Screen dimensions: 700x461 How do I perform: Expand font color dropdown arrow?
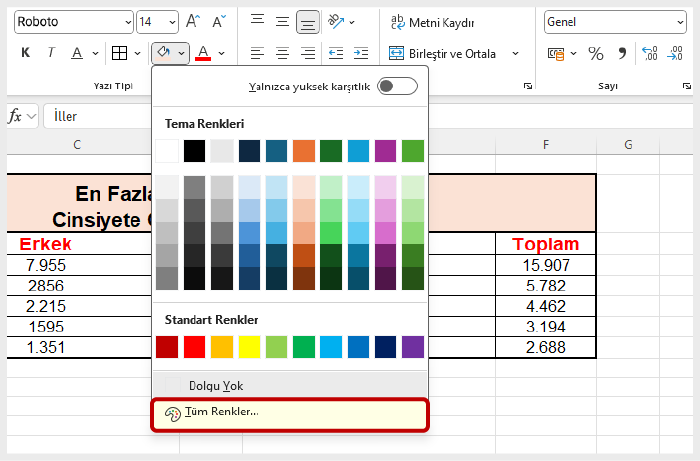221,54
